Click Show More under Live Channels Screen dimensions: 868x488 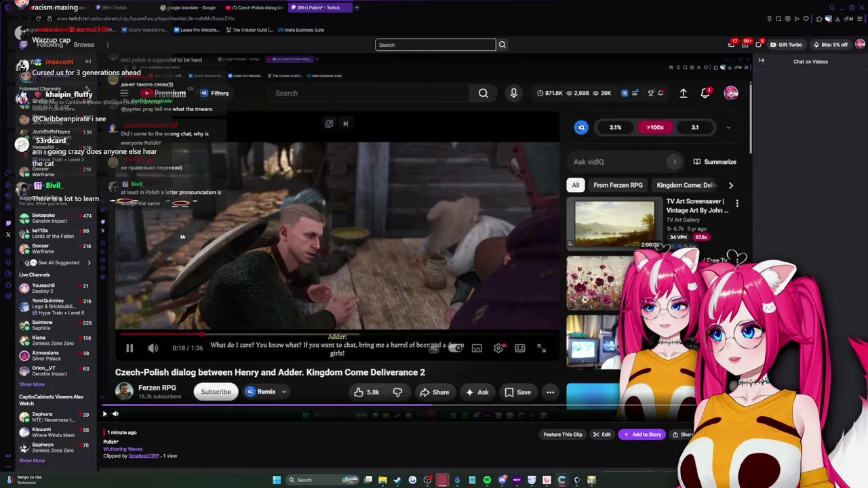(32, 385)
